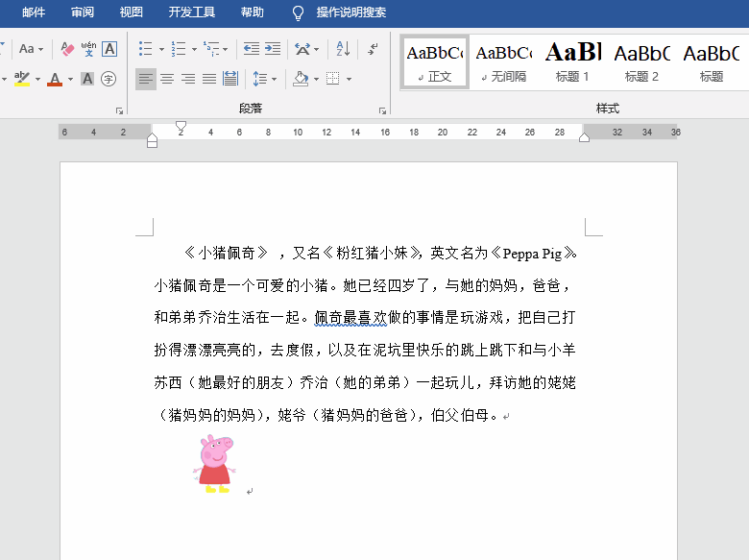This screenshot has height=560, width=749.
Task: Expand numbering library dropdown
Action: coord(194,49)
